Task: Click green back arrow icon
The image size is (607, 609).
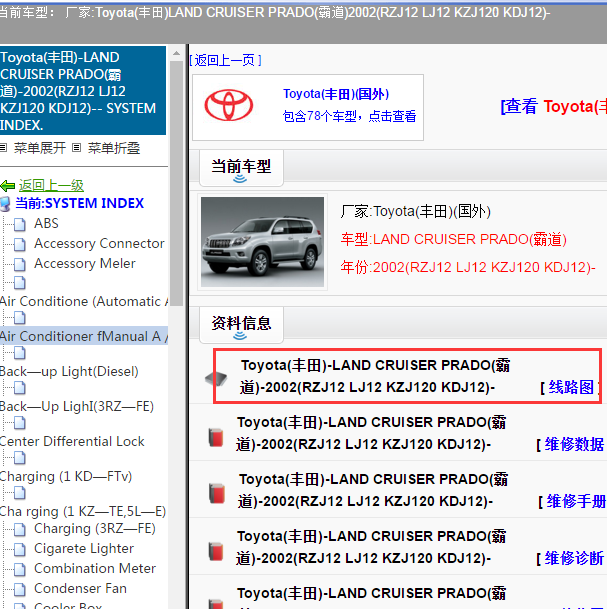Action: 8,186
